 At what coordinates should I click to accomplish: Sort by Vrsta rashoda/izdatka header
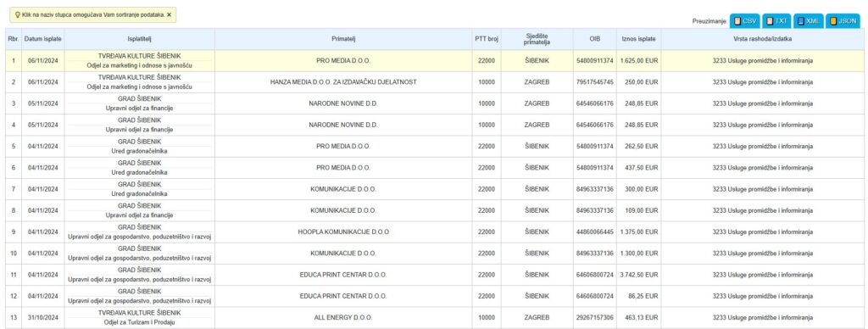tap(762, 39)
